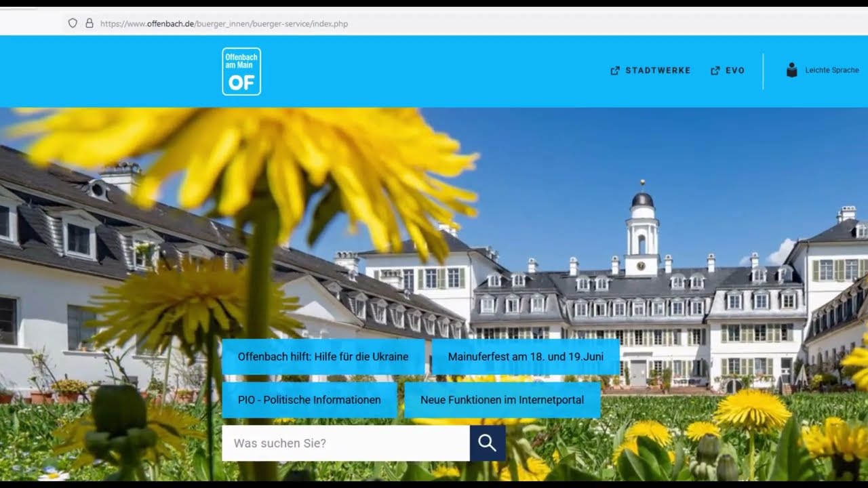Select the browser address bar URL

[x=224, y=24]
